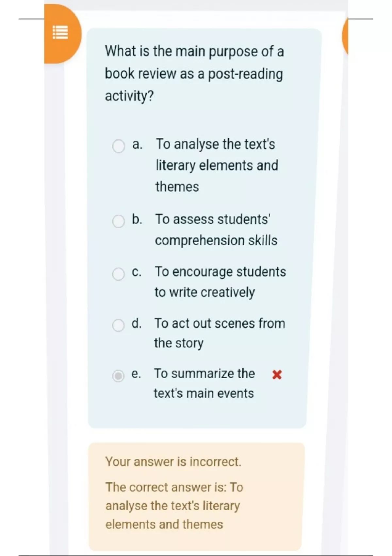392x556 pixels.
Task: Click the question text about book review purpose
Action: coord(194,74)
